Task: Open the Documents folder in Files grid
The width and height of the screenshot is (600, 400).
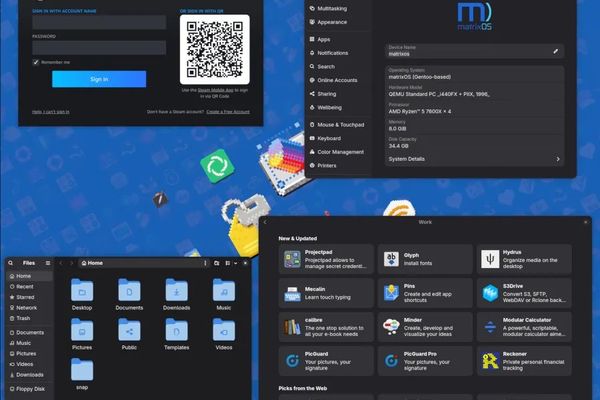Action: (129, 294)
